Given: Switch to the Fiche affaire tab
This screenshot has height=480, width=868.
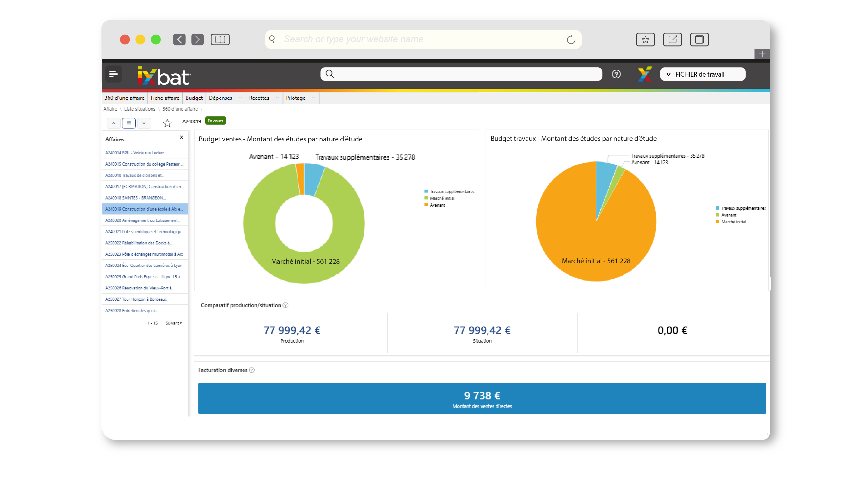Looking at the screenshot, I should point(165,98).
